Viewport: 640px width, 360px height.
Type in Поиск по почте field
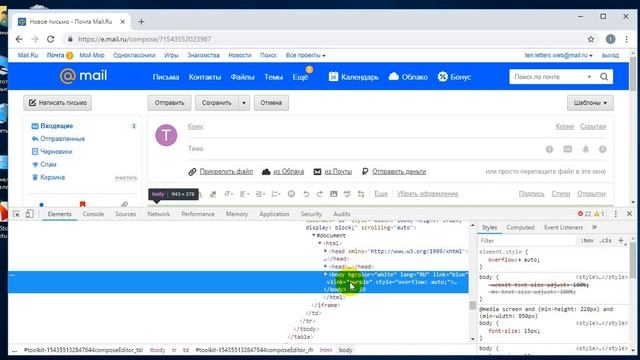548,77
